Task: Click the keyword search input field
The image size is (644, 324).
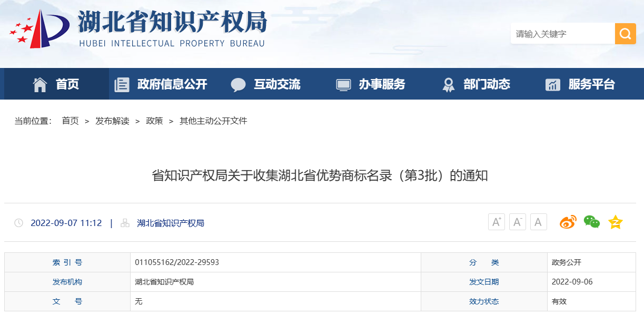Action: (x=562, y=34)
